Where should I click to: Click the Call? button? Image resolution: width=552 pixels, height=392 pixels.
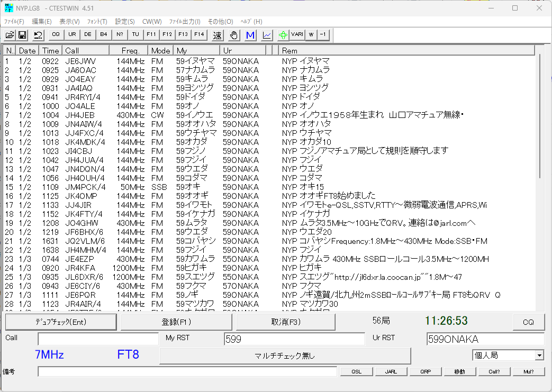pyautogui.click(x=494, y=371)
